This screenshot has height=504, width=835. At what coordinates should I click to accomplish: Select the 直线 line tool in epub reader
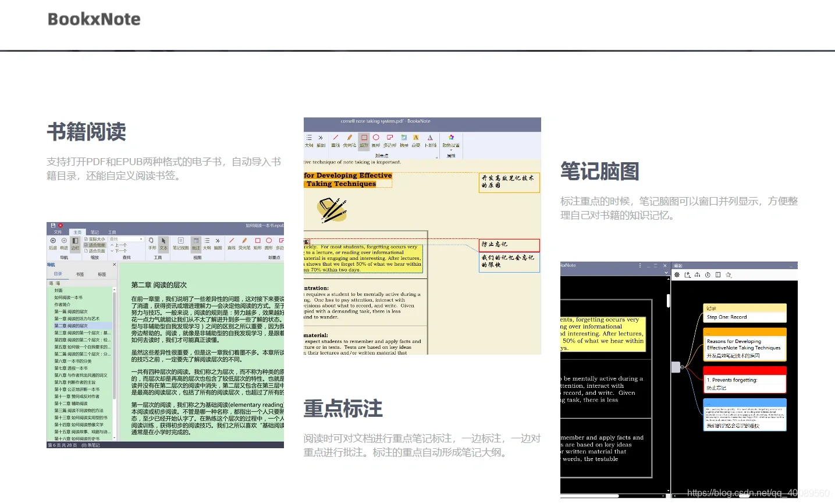click(232, 244)
